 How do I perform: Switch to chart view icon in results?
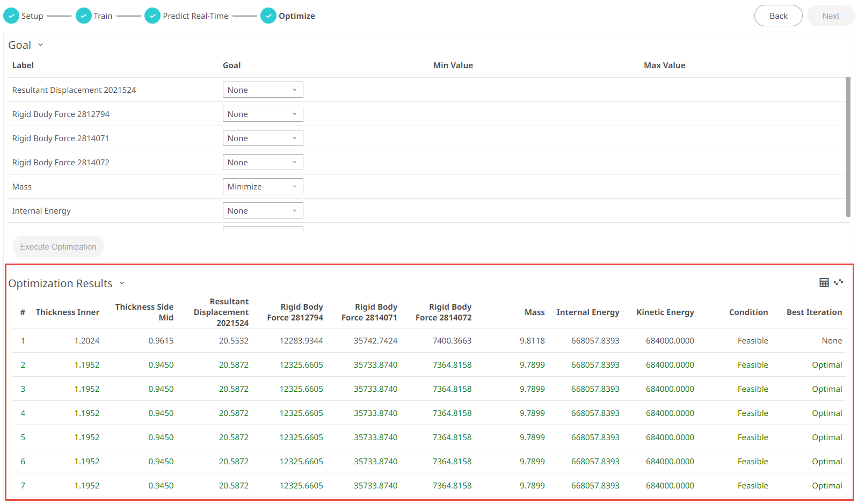point(838,282)
